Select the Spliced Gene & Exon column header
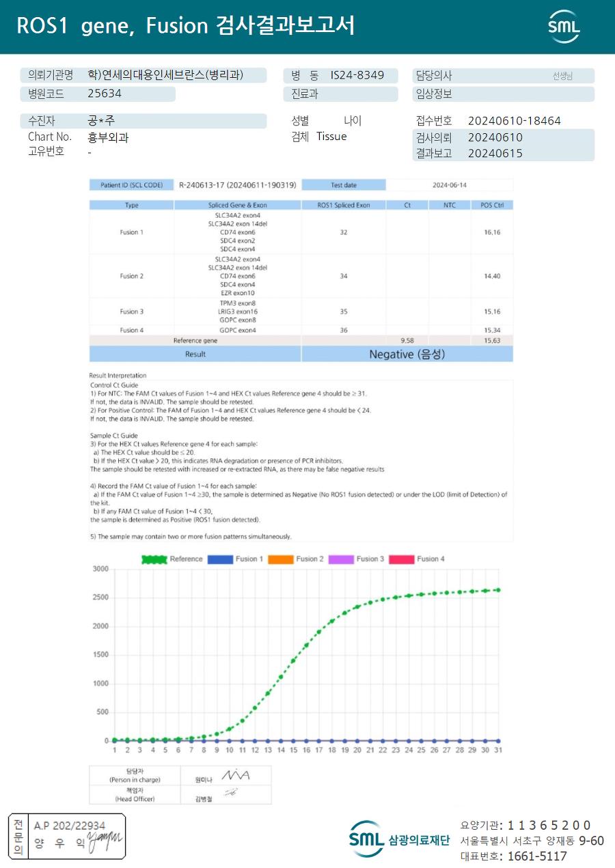615x868 pixels. pos(238,205)
